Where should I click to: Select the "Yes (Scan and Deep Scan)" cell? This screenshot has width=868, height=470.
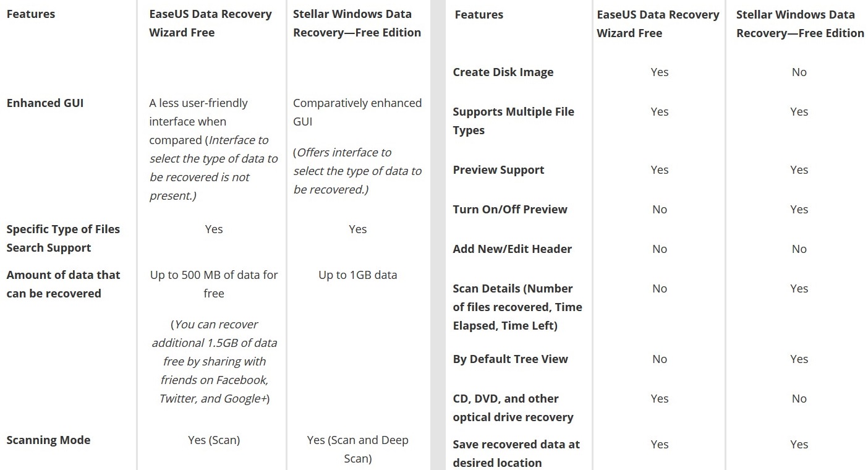(x=357, y=449)
